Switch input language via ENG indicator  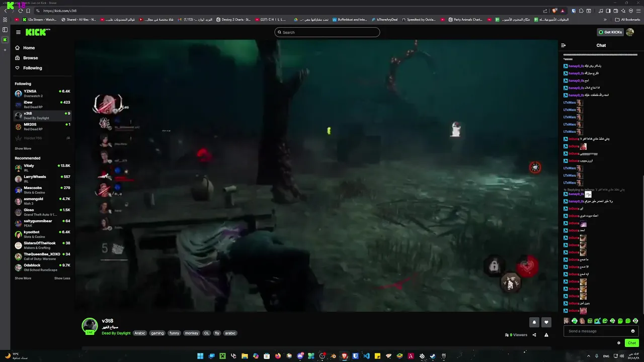[x=606, y=356]
